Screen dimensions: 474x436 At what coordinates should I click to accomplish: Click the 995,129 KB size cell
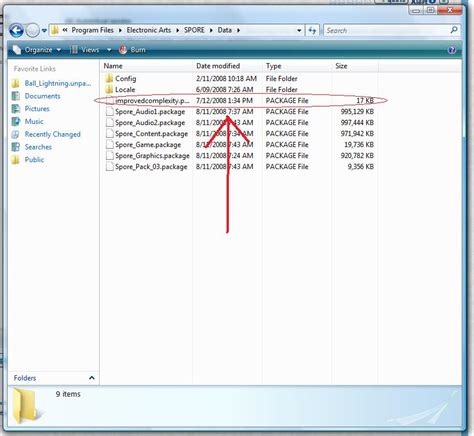(357, 112)
